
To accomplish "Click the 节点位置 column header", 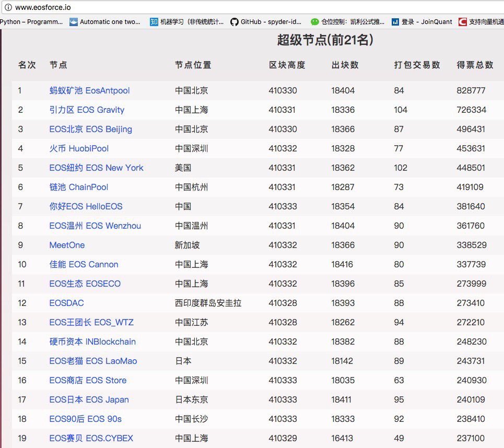I will 193,65.
